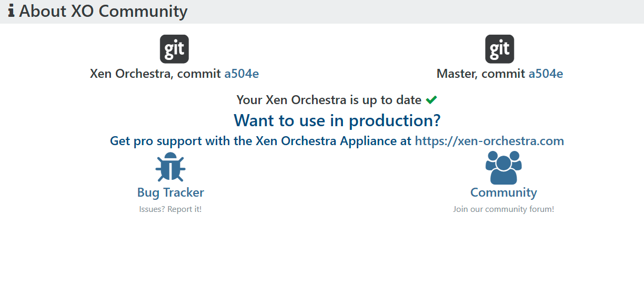Click the 'Issues? Report it!' caption
644x285 pixels.
[170, 209]
